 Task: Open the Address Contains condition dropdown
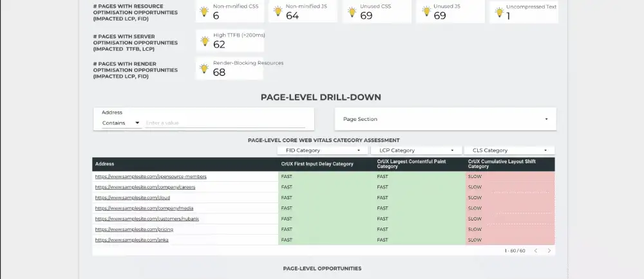click(121, 123)
